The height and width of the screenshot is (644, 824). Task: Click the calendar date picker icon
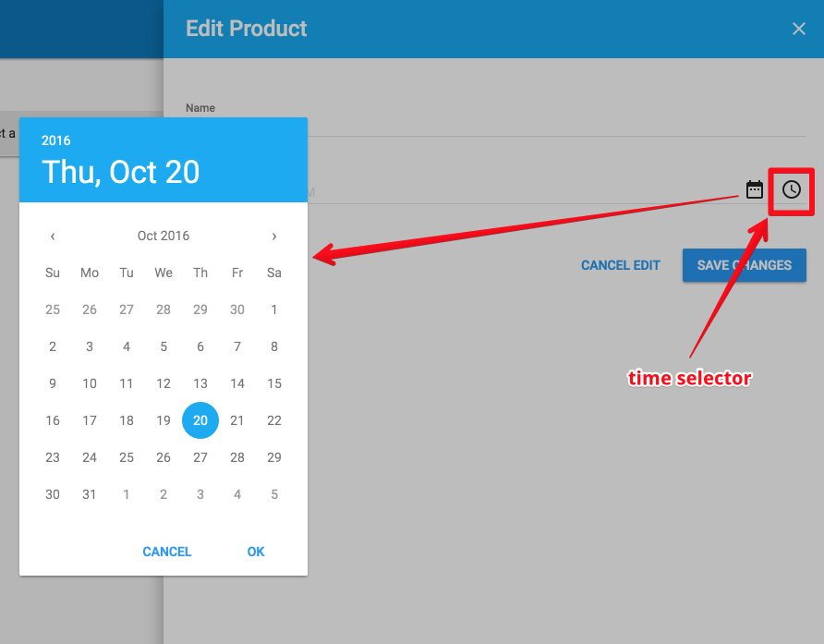pyautogui.click(x=755, y=189)
